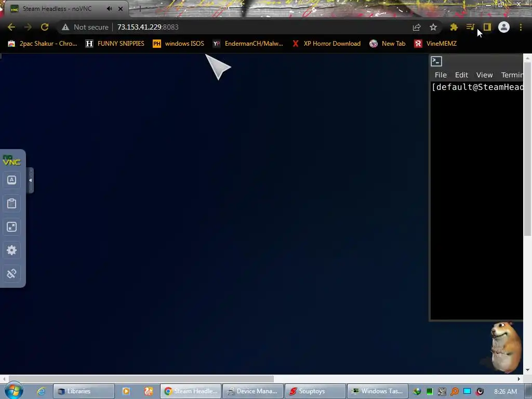Toggle noVNC fullscreen mode
532x399 pixels.
tap(11, 227)
